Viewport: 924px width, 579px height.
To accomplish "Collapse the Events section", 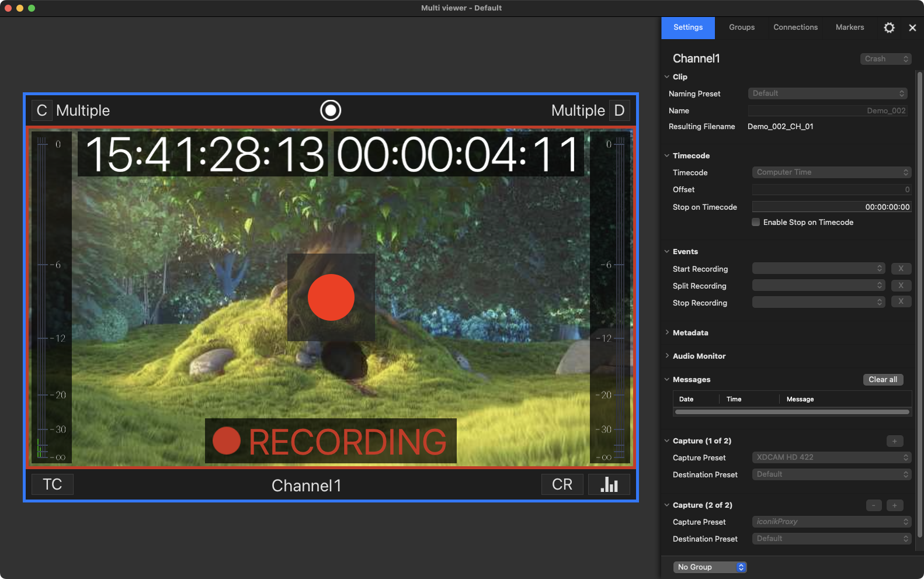I will (x=667, y=251).
